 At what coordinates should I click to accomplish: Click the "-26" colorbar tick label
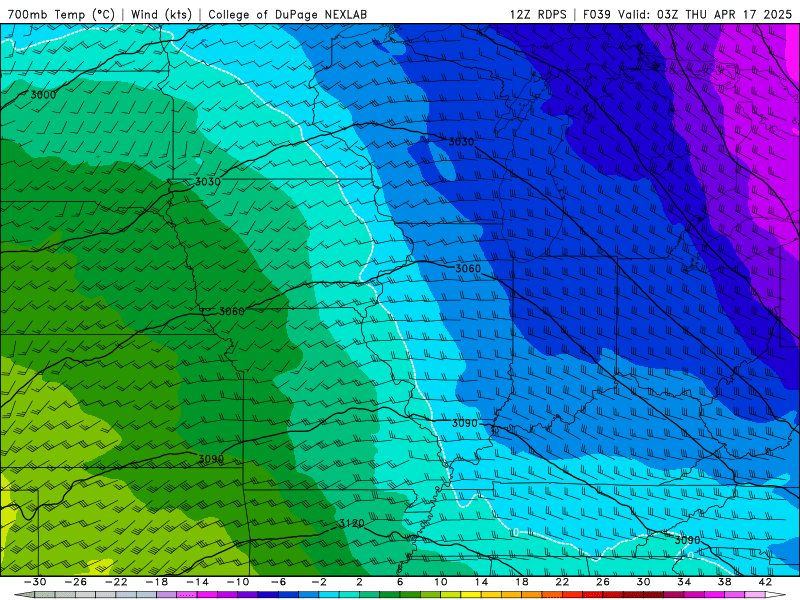coord(76,582)
